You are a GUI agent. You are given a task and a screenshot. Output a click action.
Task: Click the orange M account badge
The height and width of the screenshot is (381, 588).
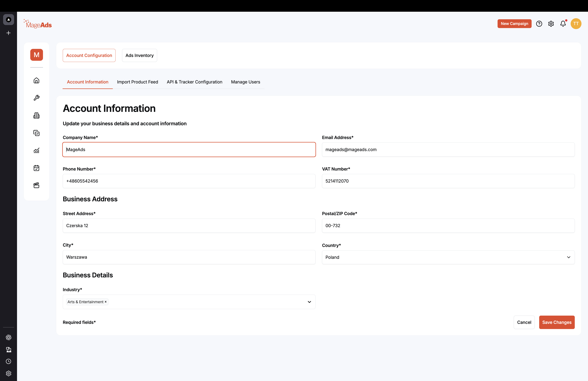[37, 55]
